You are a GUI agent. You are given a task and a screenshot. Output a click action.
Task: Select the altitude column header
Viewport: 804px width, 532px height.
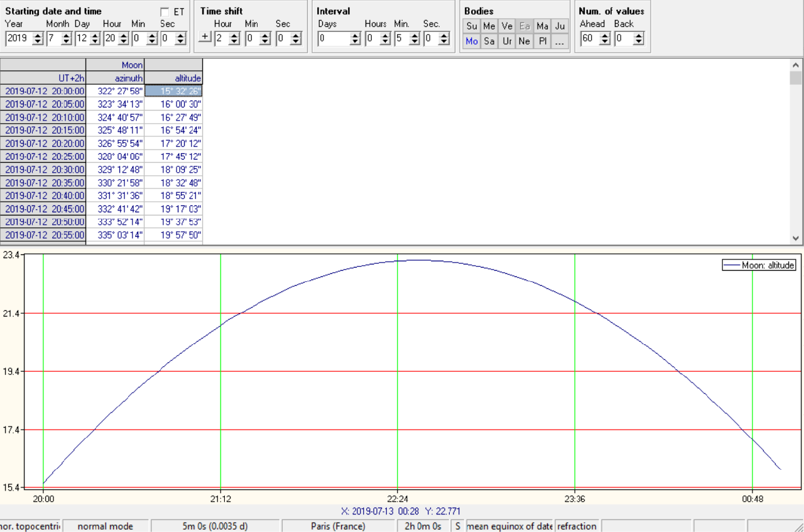click(174, 78)
